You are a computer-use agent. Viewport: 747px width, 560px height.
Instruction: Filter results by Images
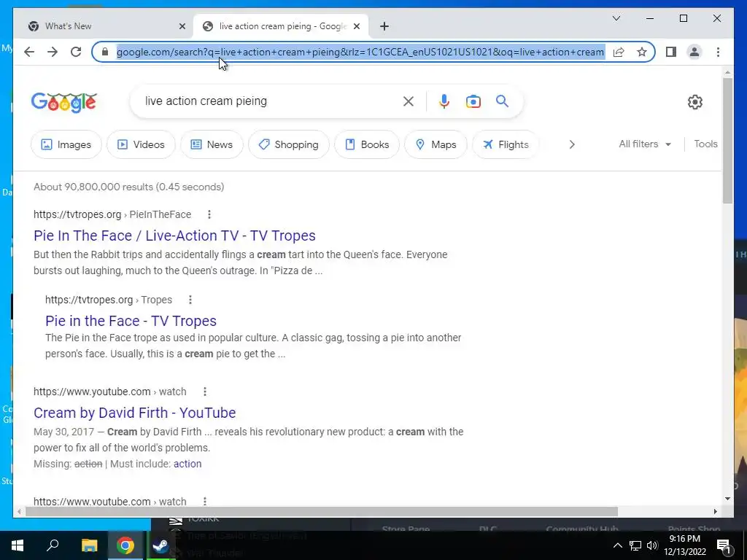coord(66,144)
